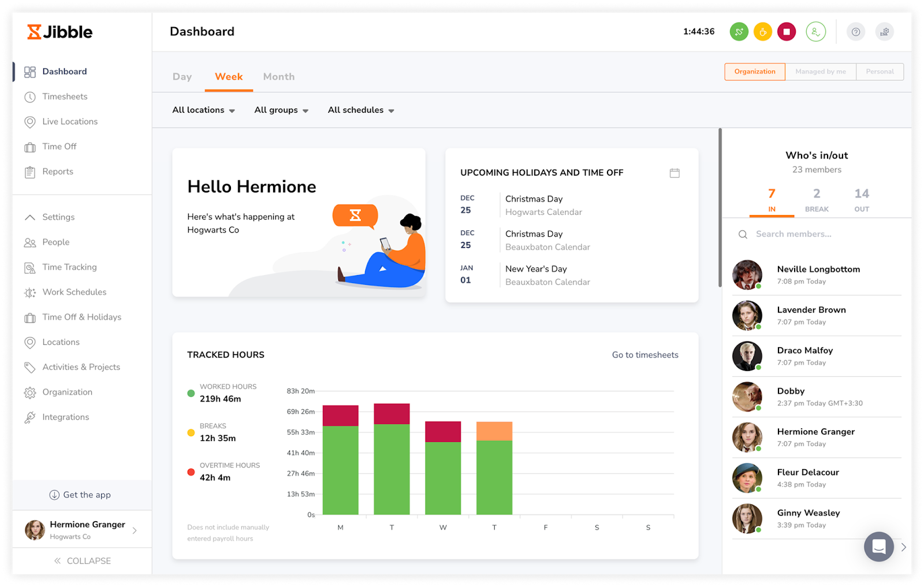Open Live Locations from the sidebar
924x587 pixels.
coord(69,121)
